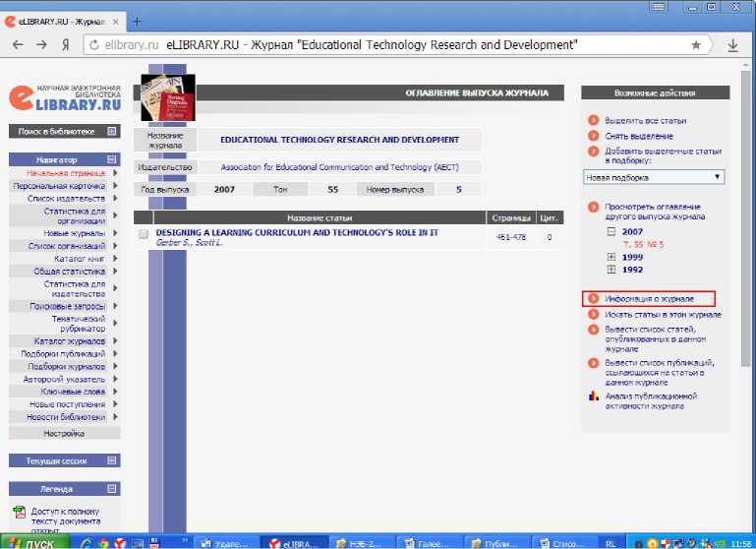Viewport: 756px width, 549px height.
Task: Open the browser hamburger menu in title bar
Action: pos(659,7)
